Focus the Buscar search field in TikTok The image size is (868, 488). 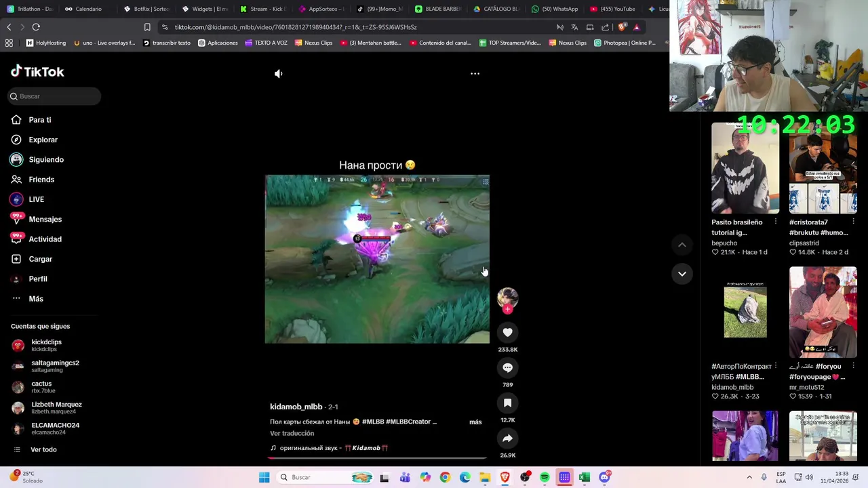click(56, 96)
